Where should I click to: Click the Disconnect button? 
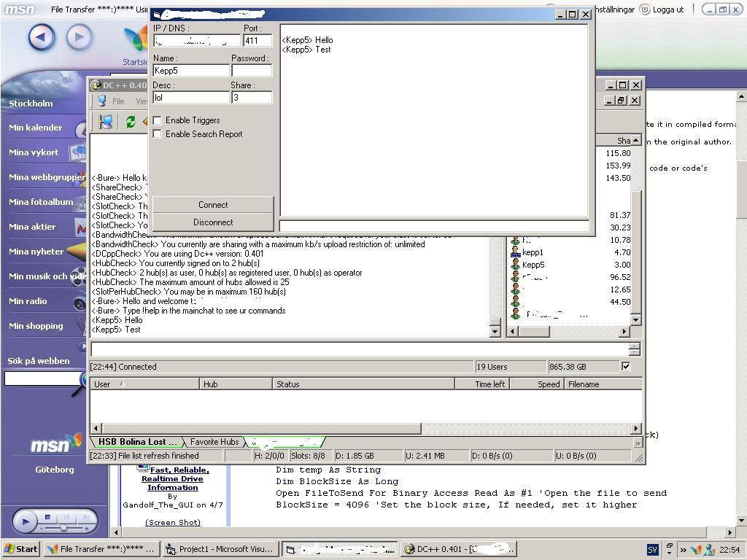pos(213,222)
